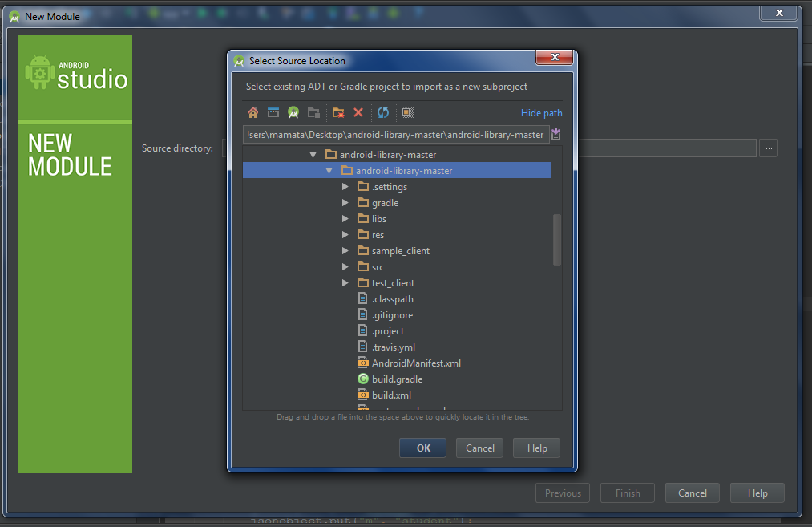Click the module directory toolbar icon
This screenshot has width=812, height=527.
(x=313, y=112)
